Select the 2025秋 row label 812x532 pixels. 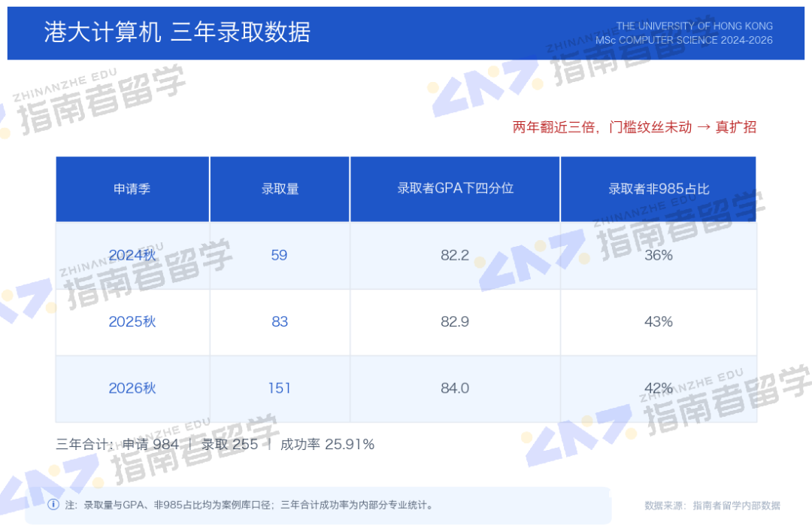pyautogui.click(x=132, y=321)
